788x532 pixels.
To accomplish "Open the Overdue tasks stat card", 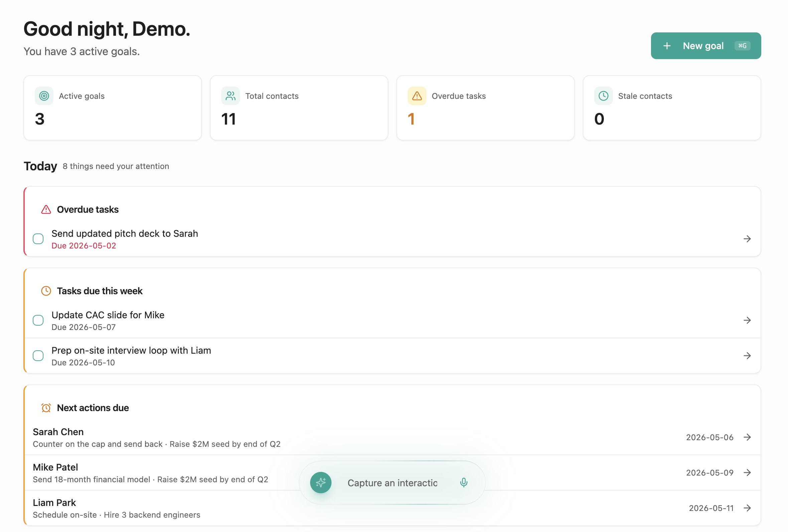I will tap(486, 108).
